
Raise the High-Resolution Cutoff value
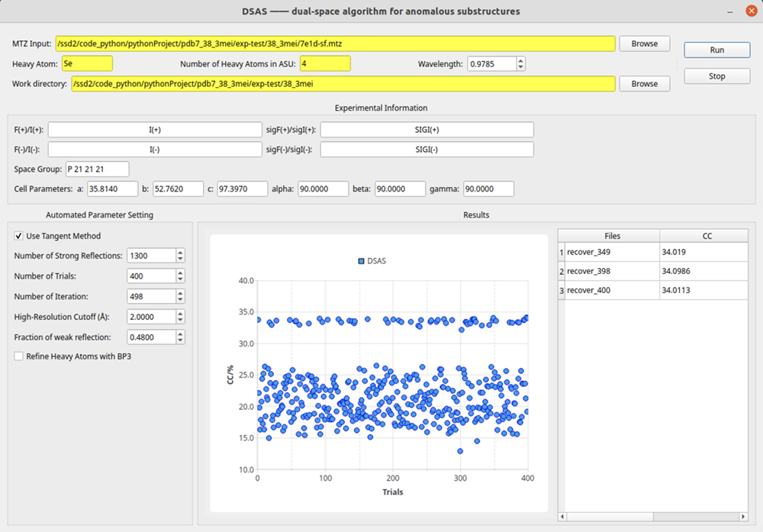pyautogui.click(x=180, y=313)
